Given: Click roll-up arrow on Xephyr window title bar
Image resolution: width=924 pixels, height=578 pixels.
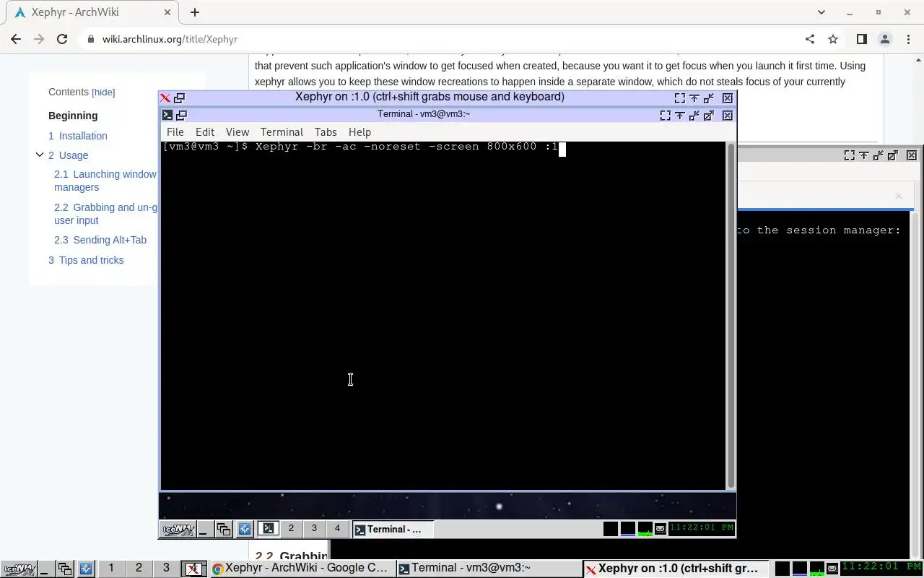Looking at the screenshot, I should (x=694, y=98).
